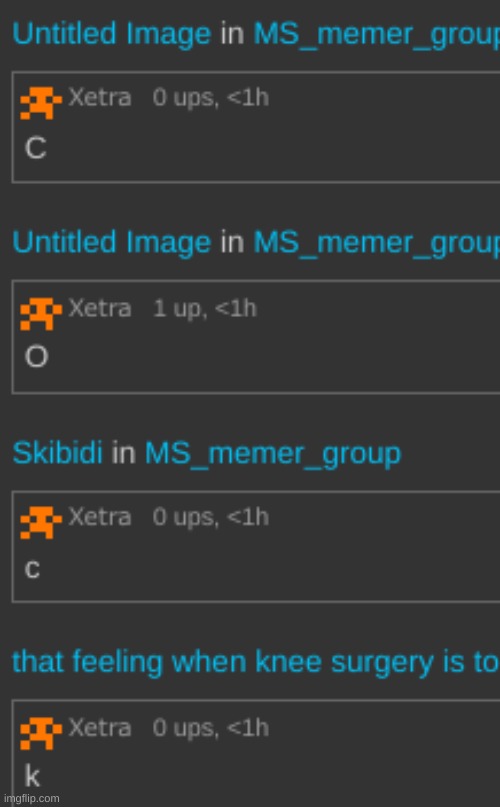Open MS_memer_group link above the O comment
Screen dimensions: 500x807
click(x=376, y=244)
